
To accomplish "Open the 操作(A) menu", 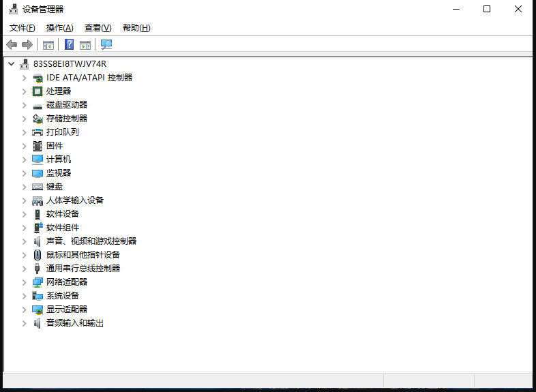I will pyautogui.click(x=59, y=28).
